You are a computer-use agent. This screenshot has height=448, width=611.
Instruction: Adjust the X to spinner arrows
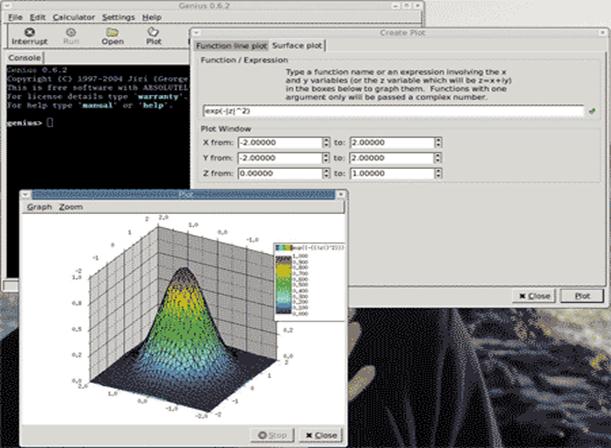(438, 143)
